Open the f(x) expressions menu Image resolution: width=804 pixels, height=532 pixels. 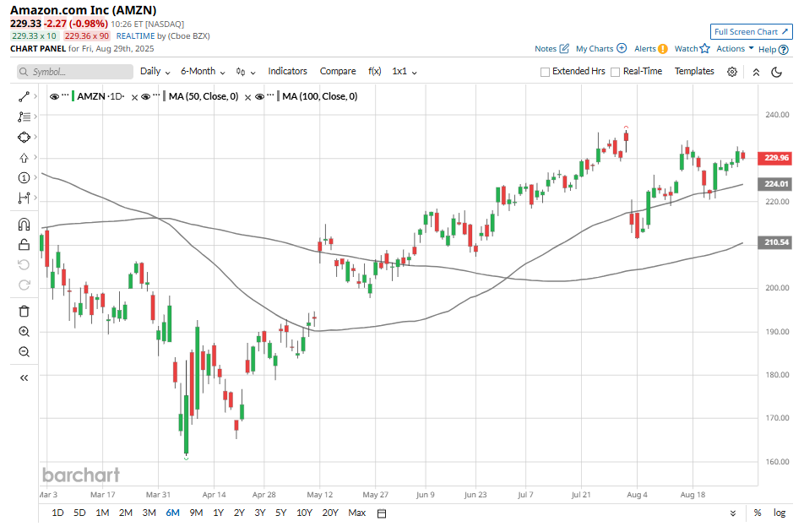coord(375,71)
